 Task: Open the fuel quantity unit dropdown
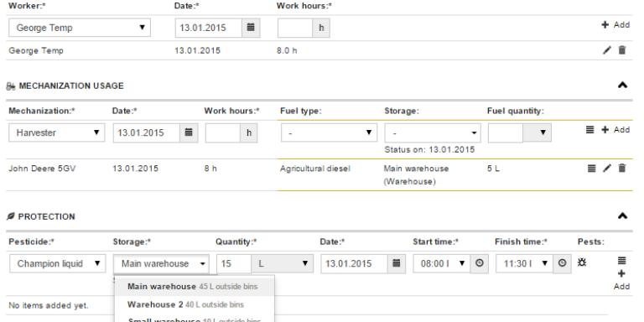click(x=537, y=132)
